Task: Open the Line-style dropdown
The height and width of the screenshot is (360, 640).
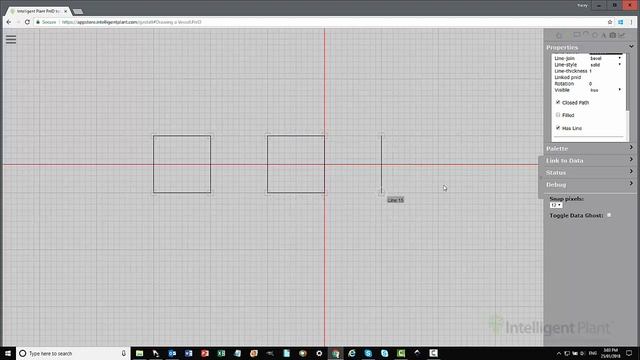Action: 606,64
